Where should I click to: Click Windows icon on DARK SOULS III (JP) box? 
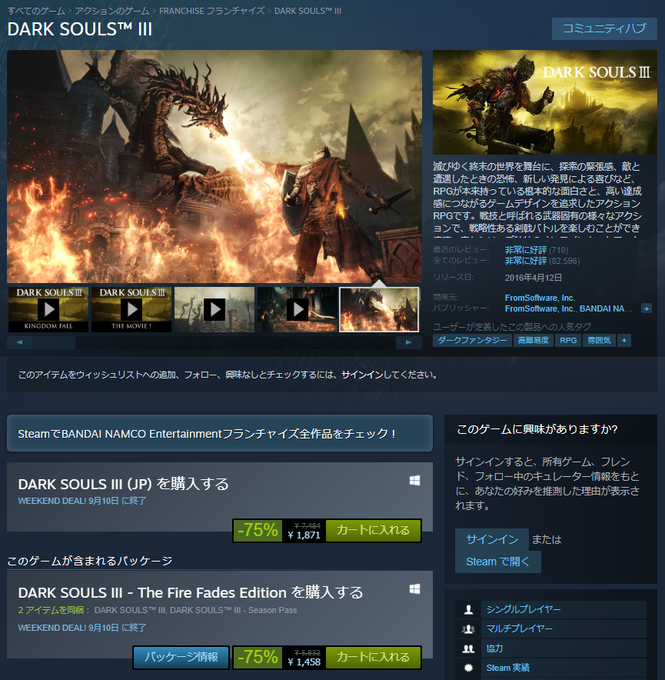(415, 481)
